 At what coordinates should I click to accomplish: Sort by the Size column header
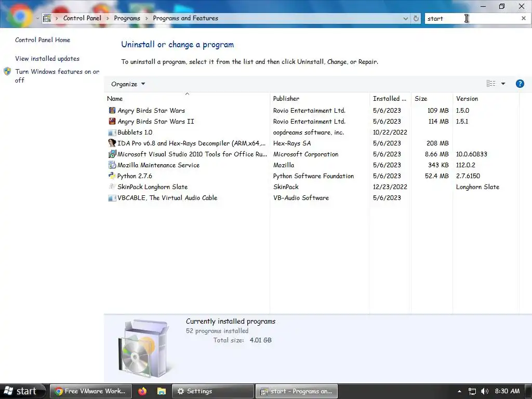coord(432,98)
